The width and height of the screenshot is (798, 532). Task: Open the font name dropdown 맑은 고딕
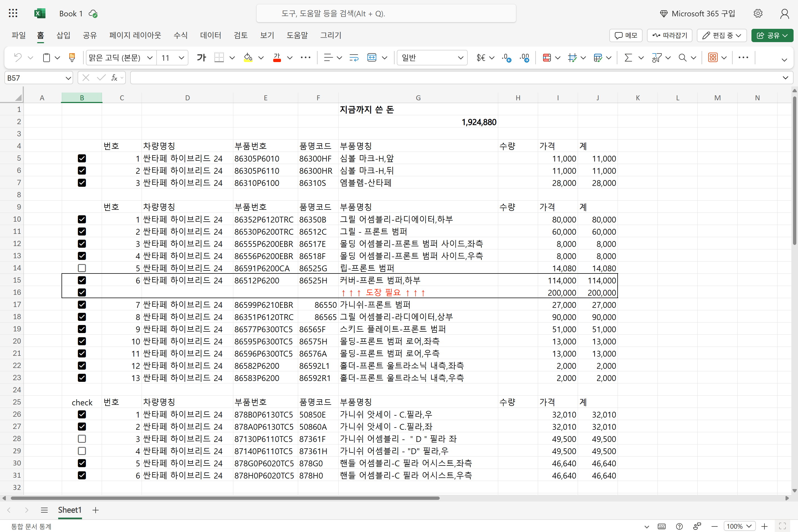pyautogui.click(x=150, y=58)
